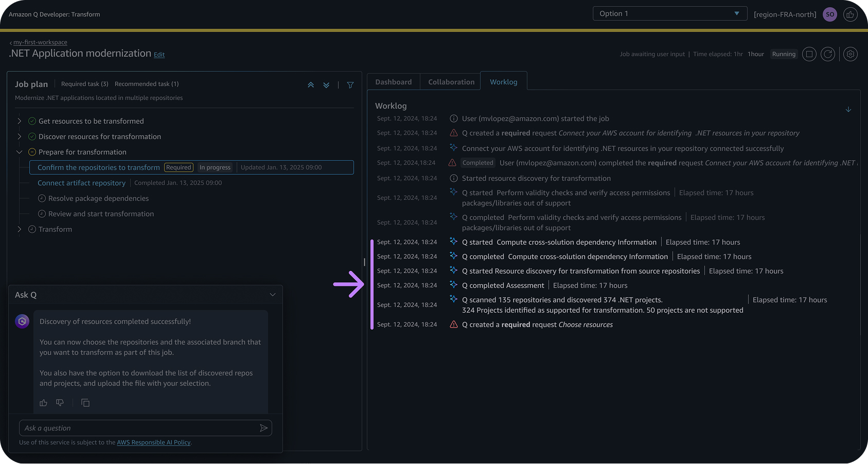This screenshot has height=464, width=868.
Task: Click 'Q created a required request Choose resources' entry
Action: (537, 324)
